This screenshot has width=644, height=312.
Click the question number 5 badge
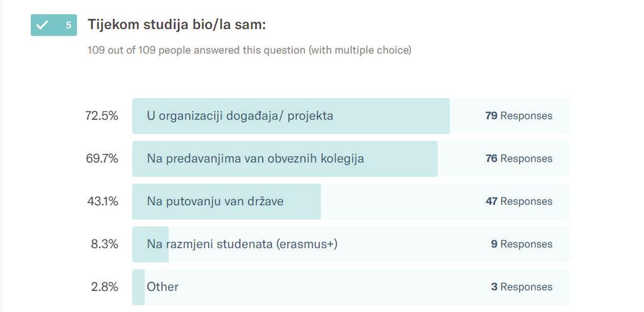tap(54, 25)
